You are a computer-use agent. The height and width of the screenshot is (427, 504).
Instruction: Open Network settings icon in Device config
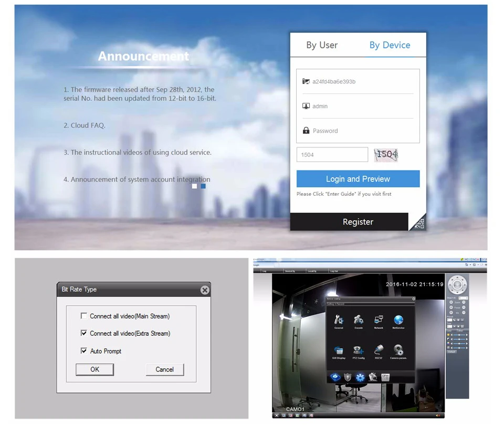379,321
